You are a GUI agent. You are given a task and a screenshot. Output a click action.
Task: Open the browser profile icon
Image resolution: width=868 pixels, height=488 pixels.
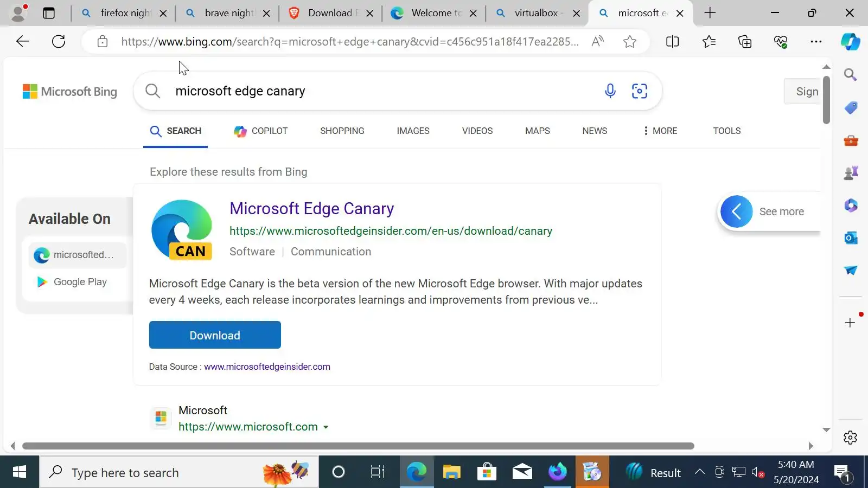(x=18, y=13)
